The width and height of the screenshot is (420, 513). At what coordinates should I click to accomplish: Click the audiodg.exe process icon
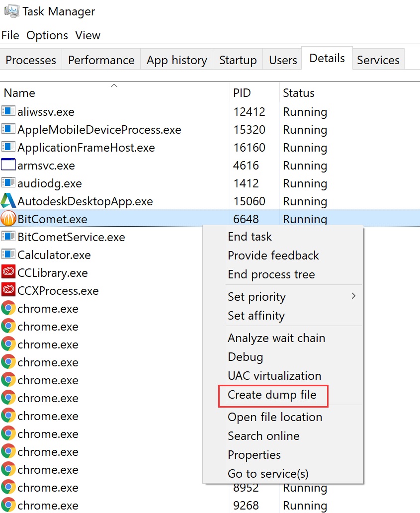(x=8, y=182)
